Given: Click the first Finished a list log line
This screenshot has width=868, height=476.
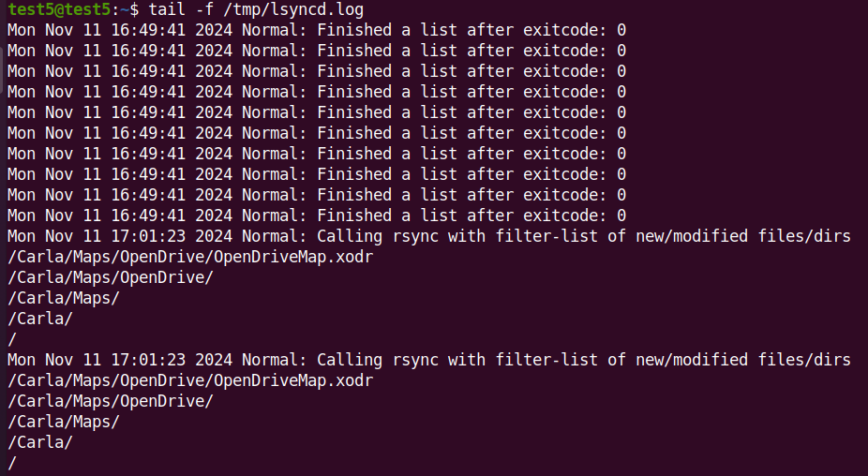Looking at the screenshot, I should point(316,30).
